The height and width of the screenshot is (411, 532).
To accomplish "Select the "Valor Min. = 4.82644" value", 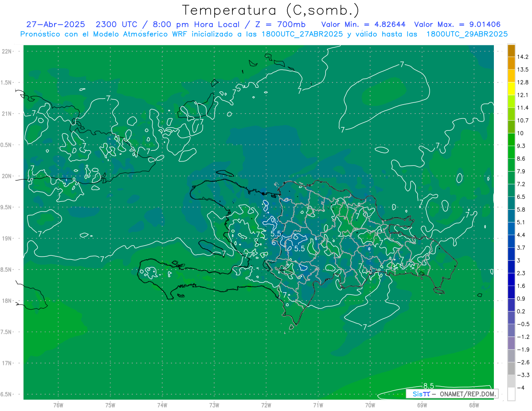I will click(x=363, y=24).
